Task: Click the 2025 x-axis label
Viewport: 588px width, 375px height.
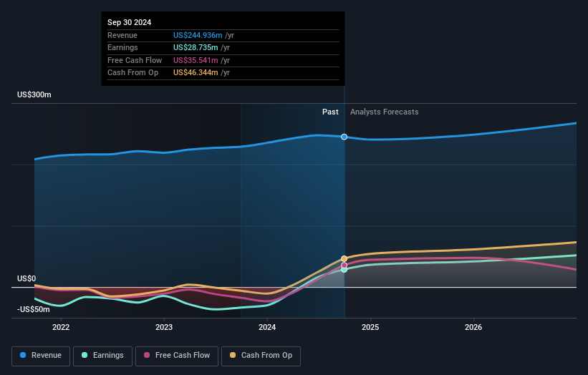Action: (370, 327)
